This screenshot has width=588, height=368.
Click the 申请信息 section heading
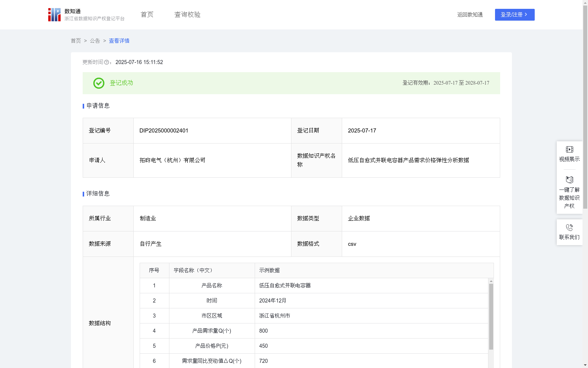[98, 106]
